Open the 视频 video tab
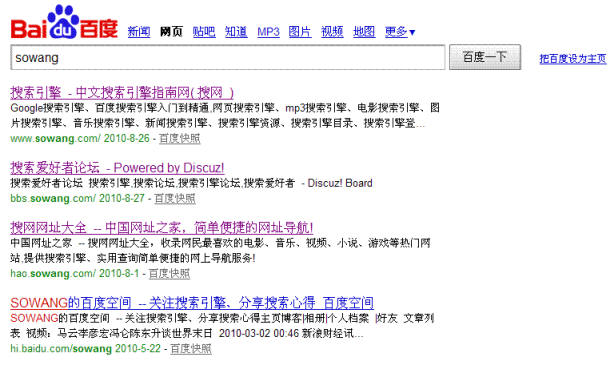Screen dimensions: 615x368 (332, 32)
